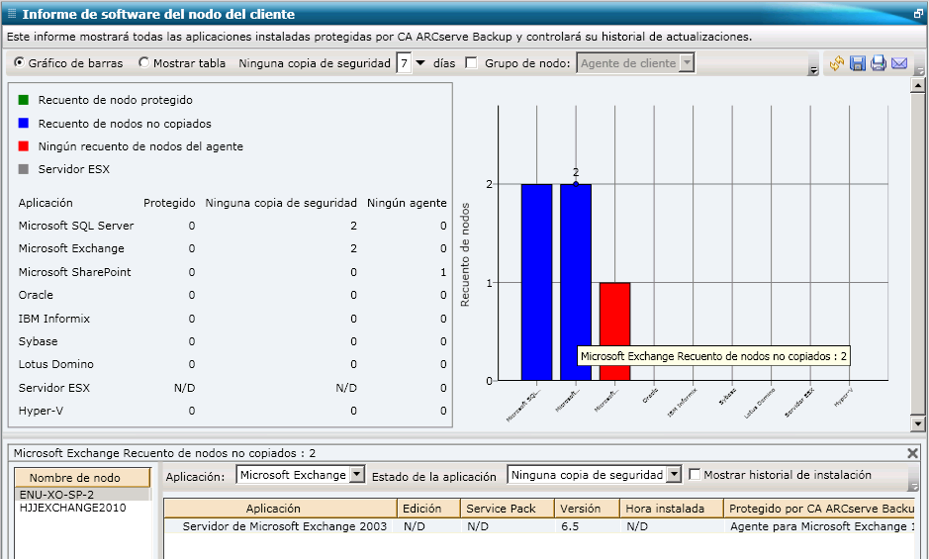Viewport: 929px width, 560px height.
Task: Click green Recuento de nodo protegido swatch
Action: (24, 100)
